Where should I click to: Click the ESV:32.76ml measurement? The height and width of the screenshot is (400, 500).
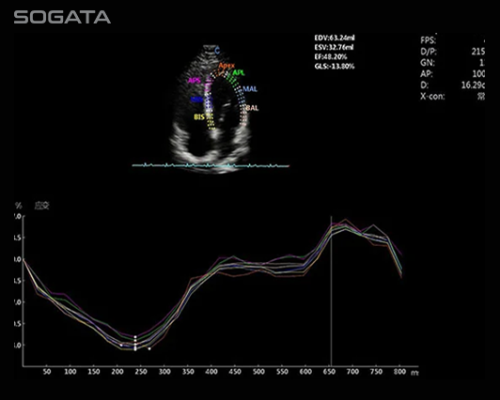pyautogui.click(x=334, y=47)
